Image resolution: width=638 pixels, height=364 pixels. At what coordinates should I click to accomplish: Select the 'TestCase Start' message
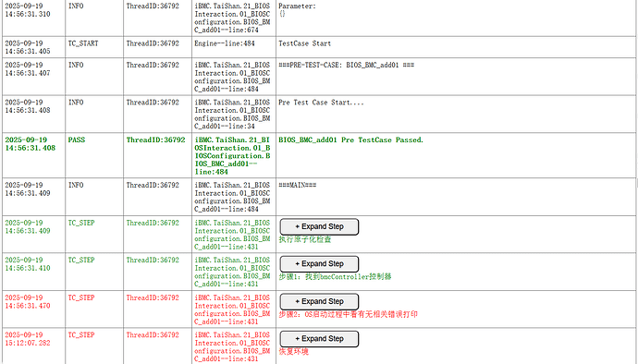coord(305,43)
